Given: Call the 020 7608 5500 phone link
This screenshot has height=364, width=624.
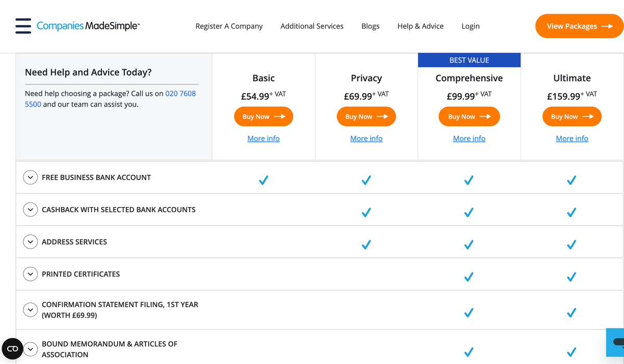Looking at the screenshot, I should (111, 99).
